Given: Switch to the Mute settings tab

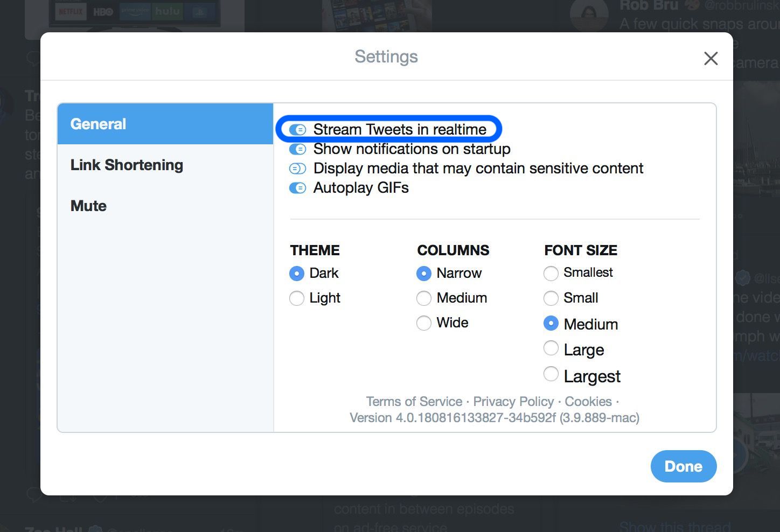Looking at the screenshot, I should coord(88,206).
